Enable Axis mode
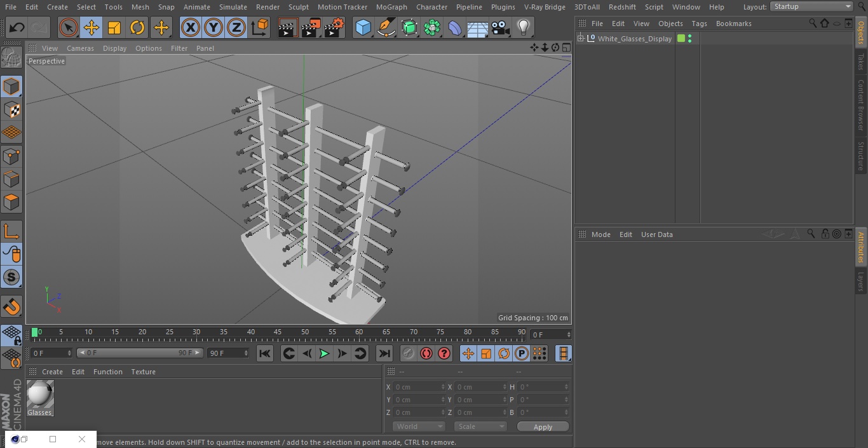The width and height of the screenshot is (868, 448). [x=11, y=231]
